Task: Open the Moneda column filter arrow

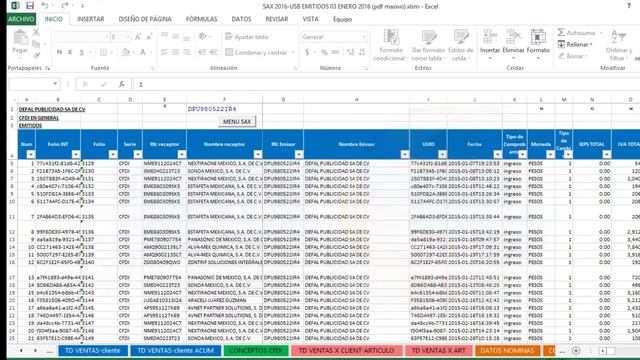Action: 550,154
